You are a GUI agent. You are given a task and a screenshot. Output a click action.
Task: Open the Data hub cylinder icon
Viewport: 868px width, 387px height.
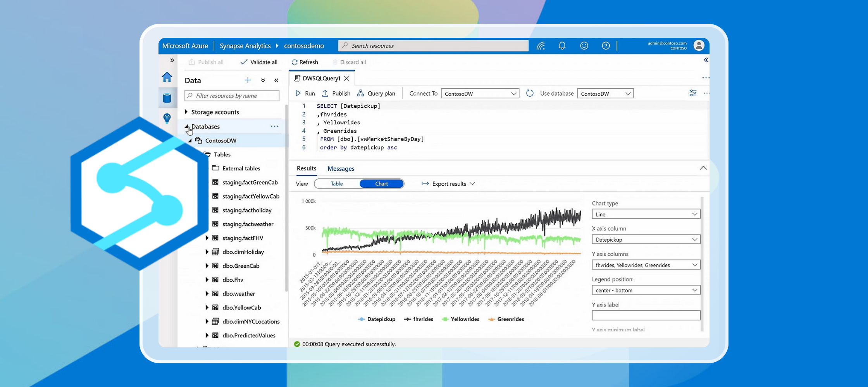(x=167, y=98)
